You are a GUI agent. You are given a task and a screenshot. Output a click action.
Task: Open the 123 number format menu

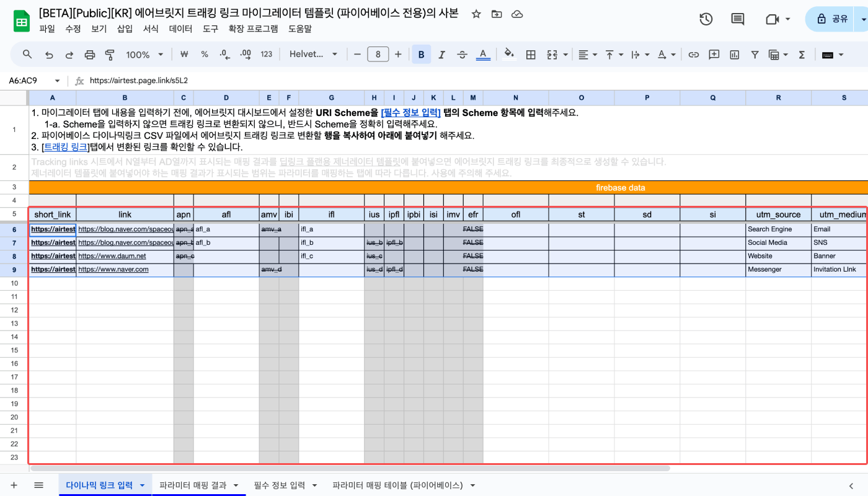(267, 55)
